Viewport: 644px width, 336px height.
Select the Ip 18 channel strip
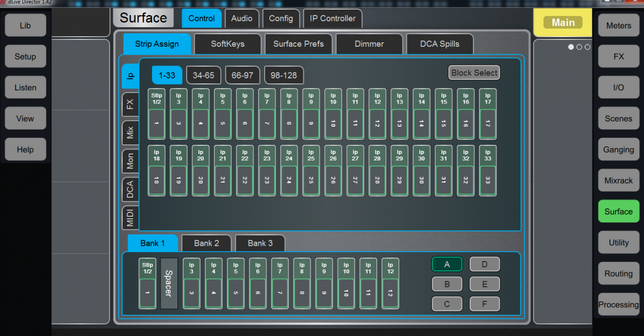(156, 171)
